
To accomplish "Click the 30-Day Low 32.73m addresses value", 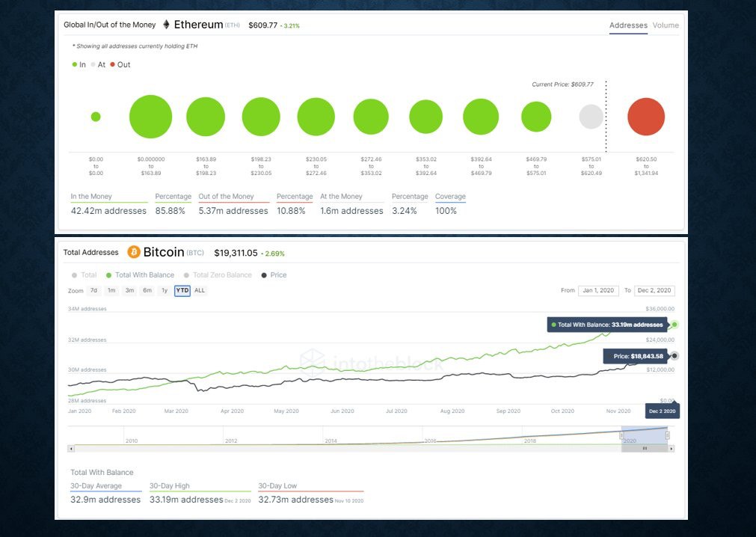I will (295, 500).
